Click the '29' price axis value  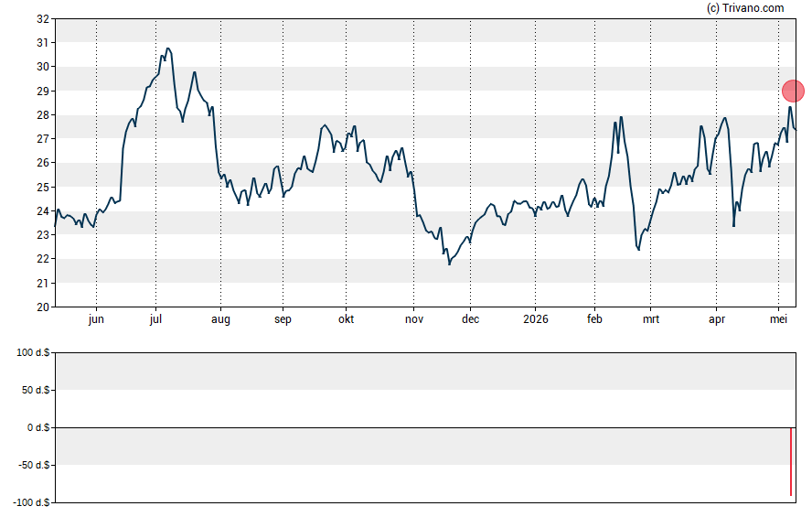[x=43, y=92]
